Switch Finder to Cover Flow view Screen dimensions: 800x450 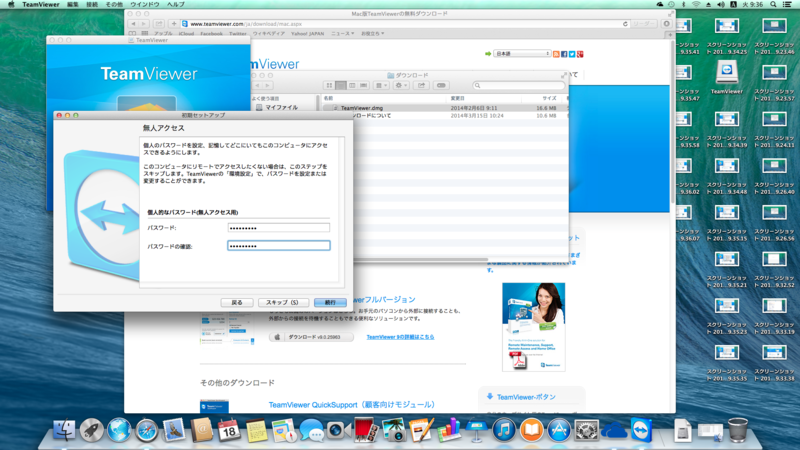pyautogui.click(x=363, y=86)
